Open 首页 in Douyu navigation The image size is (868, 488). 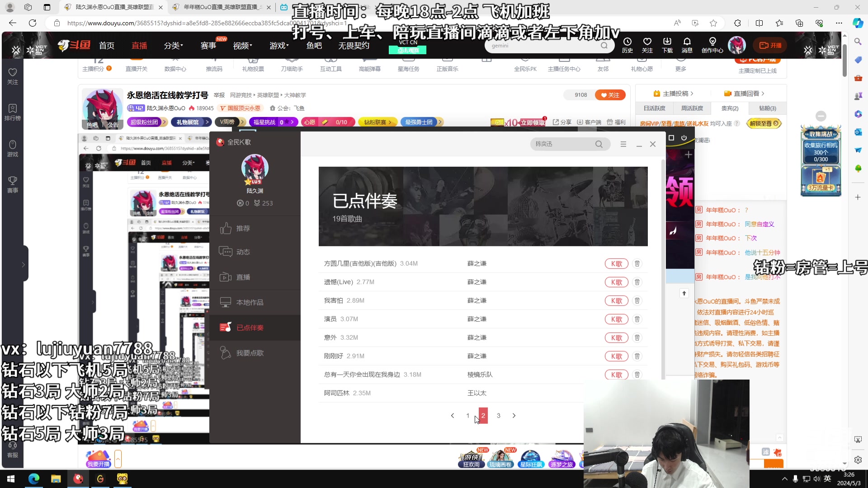(x=107, y=46)
